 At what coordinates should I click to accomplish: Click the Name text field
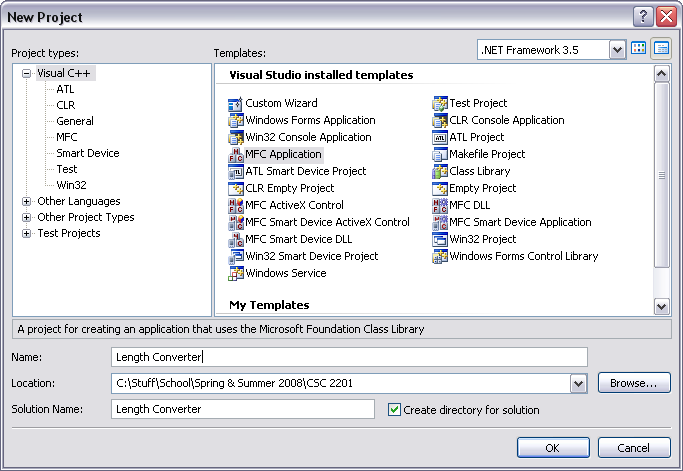(x=349, y=357)
